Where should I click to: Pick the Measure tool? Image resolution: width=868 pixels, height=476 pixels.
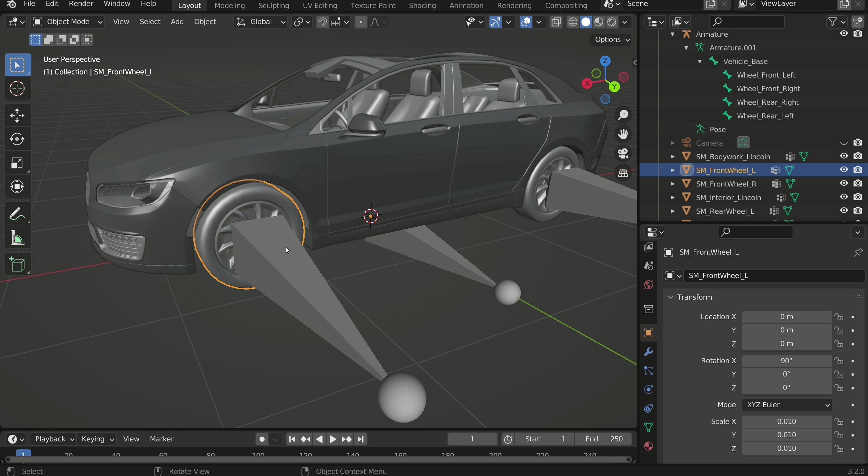click(x=17, y=238)
